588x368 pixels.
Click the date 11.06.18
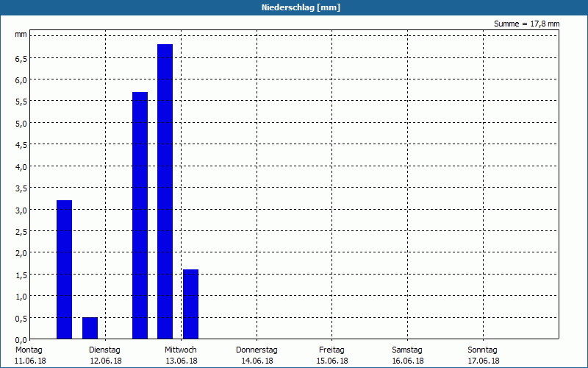pos(30,361)
